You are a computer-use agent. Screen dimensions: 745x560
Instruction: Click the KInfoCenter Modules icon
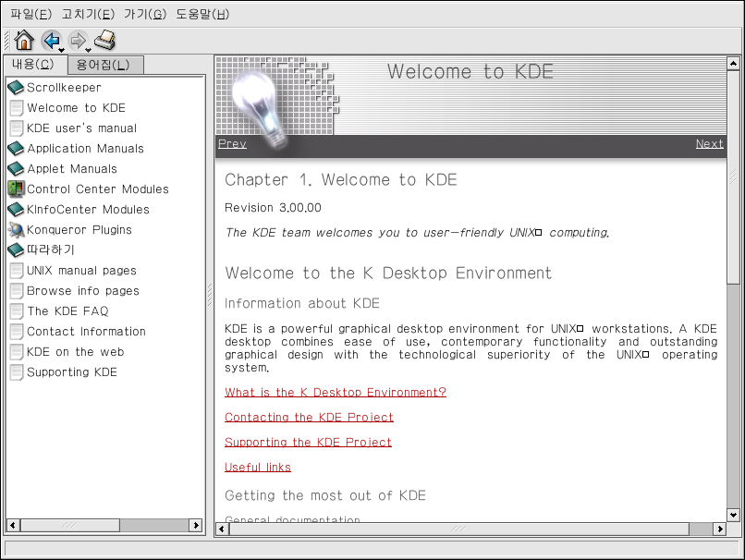(16, 210)
